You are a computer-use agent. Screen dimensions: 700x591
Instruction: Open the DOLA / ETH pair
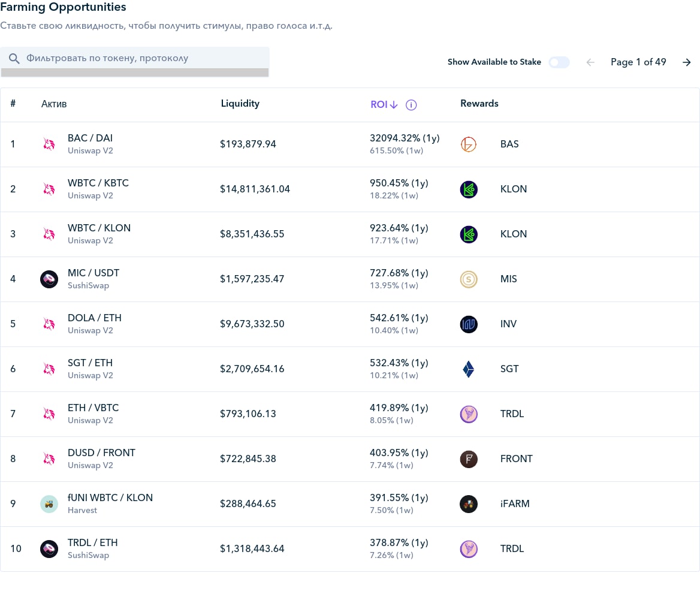click(x=95, y=318)
